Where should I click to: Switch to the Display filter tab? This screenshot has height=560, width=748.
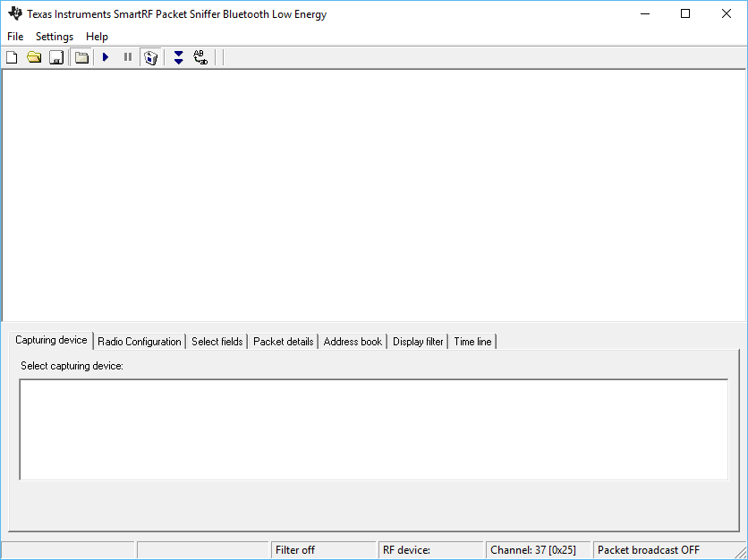(x=418, y=342)
